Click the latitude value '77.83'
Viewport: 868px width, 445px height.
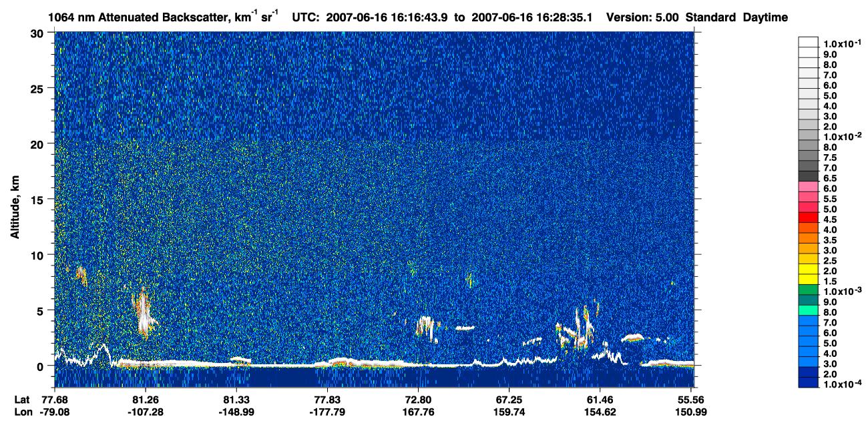coord(327,399)
